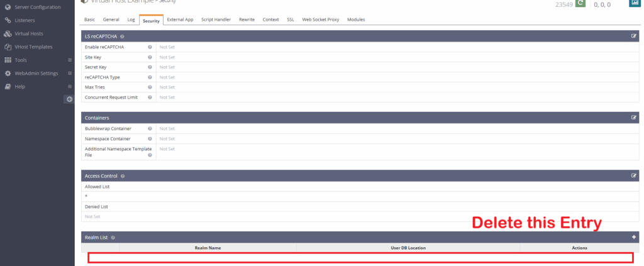Expand WebAdmin Settings submenu
Image resolution: width=644 pixels, height=266 pixels.
tap(36, 73)
